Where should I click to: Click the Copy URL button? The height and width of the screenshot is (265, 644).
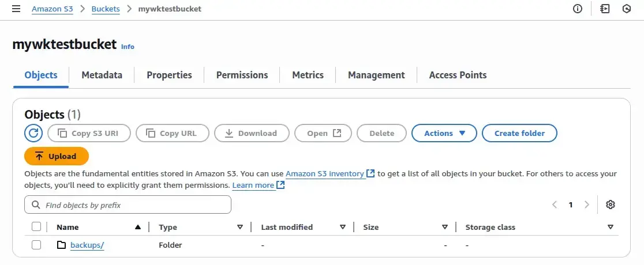tap(173, 133)
